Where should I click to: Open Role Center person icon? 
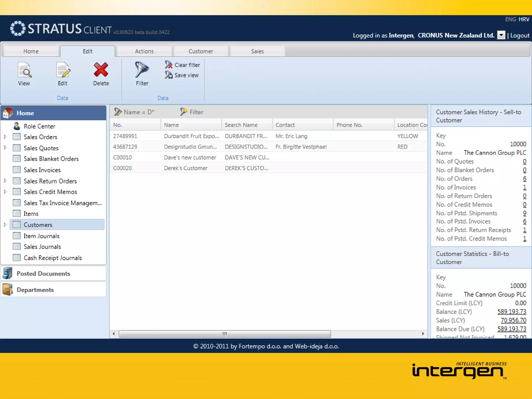[17, 126]
